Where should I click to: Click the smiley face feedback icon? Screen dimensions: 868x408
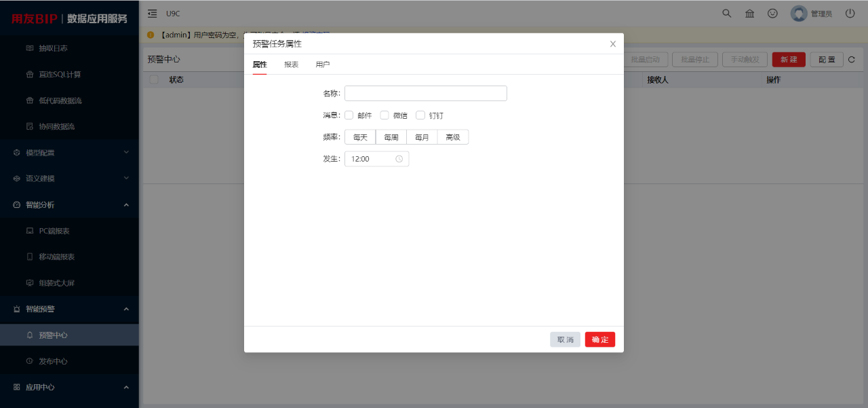772,14
